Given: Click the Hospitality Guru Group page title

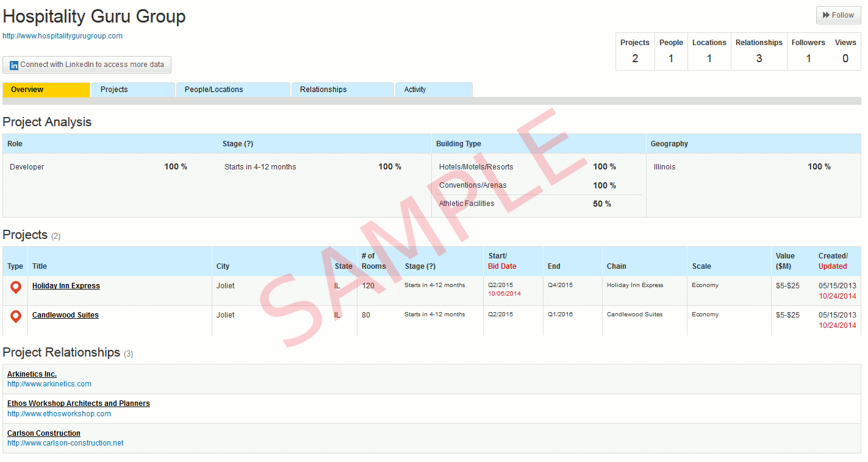Looking at the screenshot, I should click(x=95, y=16).
